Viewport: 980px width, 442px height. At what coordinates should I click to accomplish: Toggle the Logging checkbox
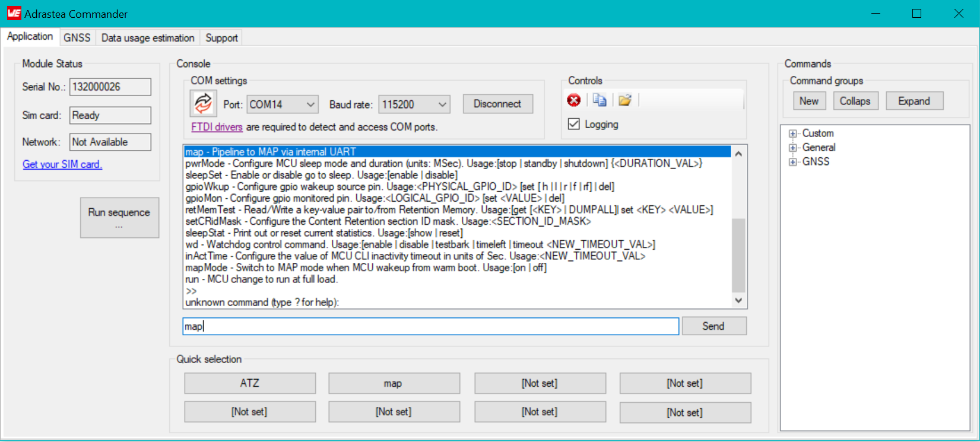[574, 124]
